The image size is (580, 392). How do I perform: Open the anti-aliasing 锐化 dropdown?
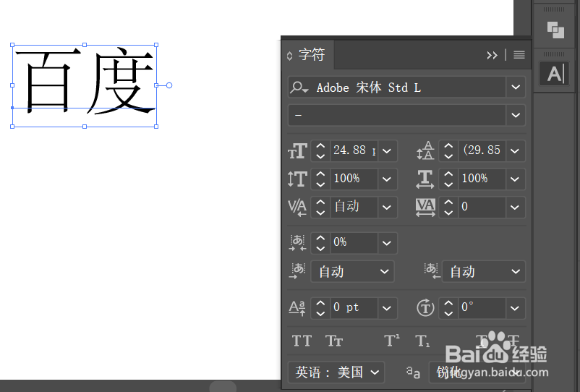[x=477, y=372]
